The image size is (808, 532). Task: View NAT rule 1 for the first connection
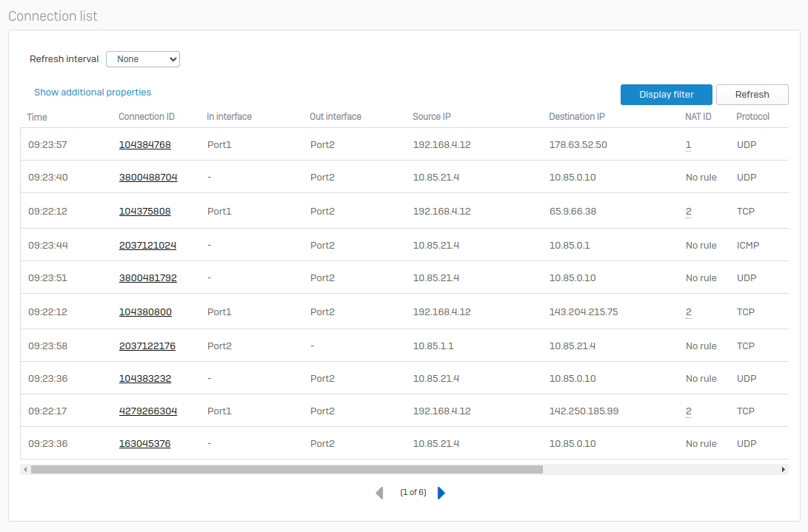(x=688, y=144)
